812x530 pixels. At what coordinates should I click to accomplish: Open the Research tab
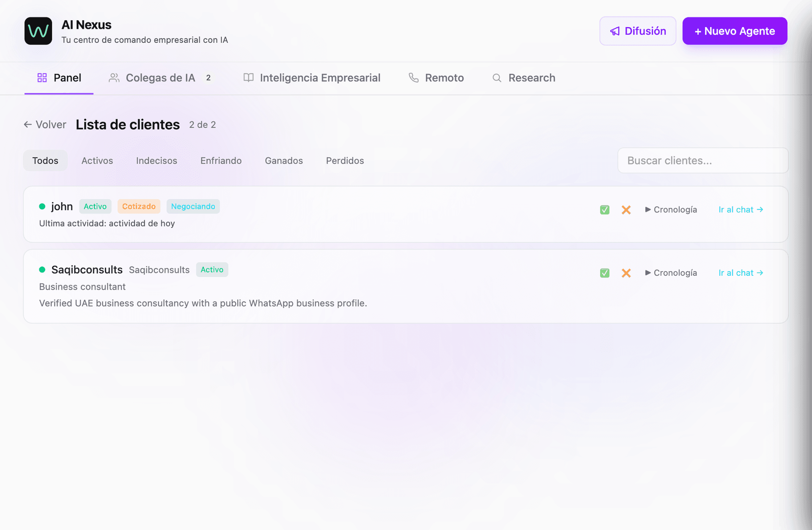click(x=524, y=78)
